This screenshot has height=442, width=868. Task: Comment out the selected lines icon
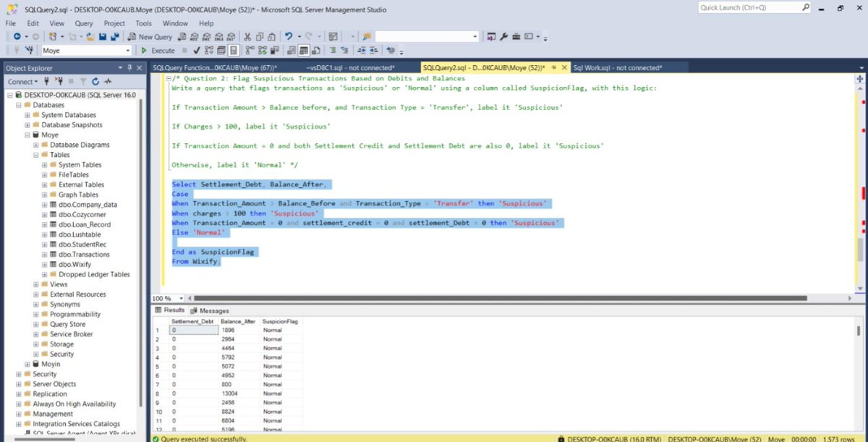[332, 51]
